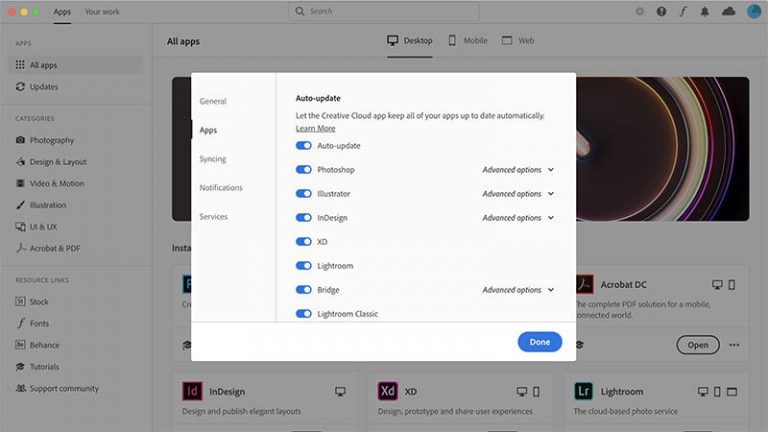768x432 pixels.
Task: Expand Illustrator Advanced options
Action: click(x=518, y=193)
